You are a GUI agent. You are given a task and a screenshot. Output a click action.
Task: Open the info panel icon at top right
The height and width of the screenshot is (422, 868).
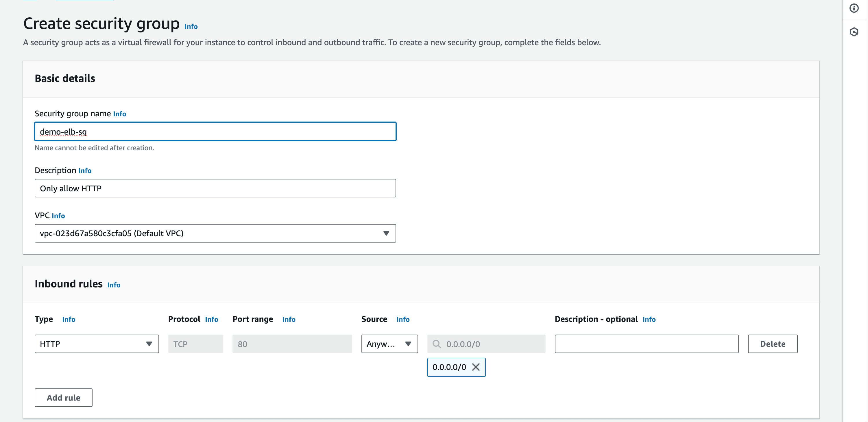pos(854,8)
